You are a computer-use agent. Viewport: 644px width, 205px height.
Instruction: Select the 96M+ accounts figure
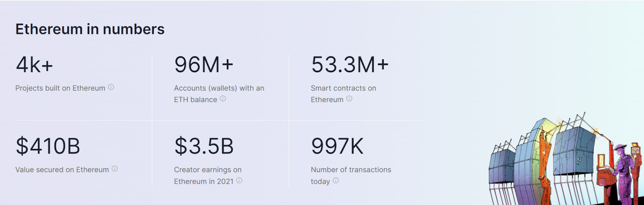click(x=204, y=65)
